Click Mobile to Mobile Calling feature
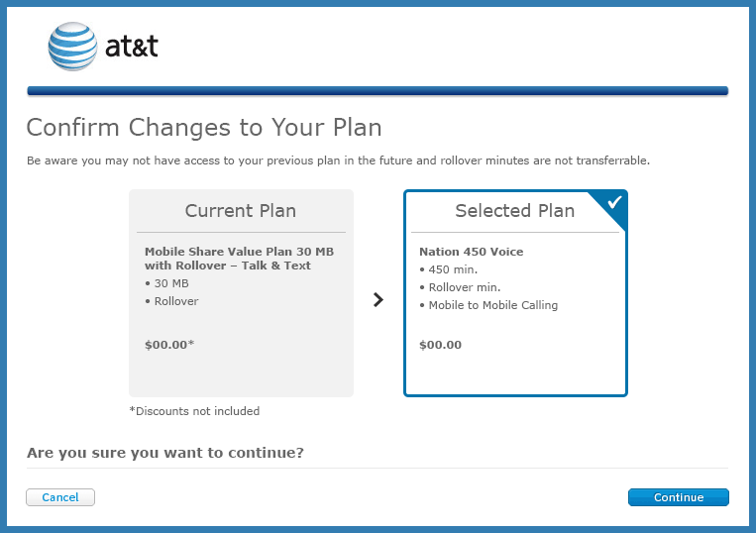756x533 pixels. 488,305
